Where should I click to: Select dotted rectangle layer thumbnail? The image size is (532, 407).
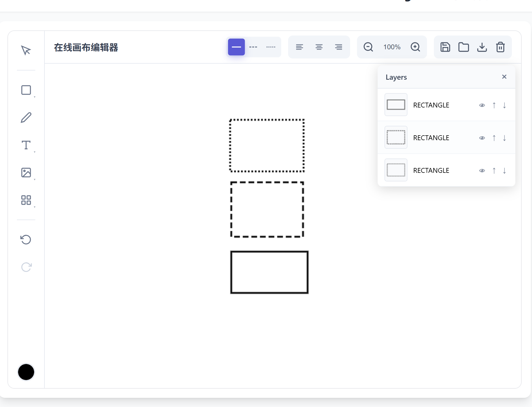point(396,170)
